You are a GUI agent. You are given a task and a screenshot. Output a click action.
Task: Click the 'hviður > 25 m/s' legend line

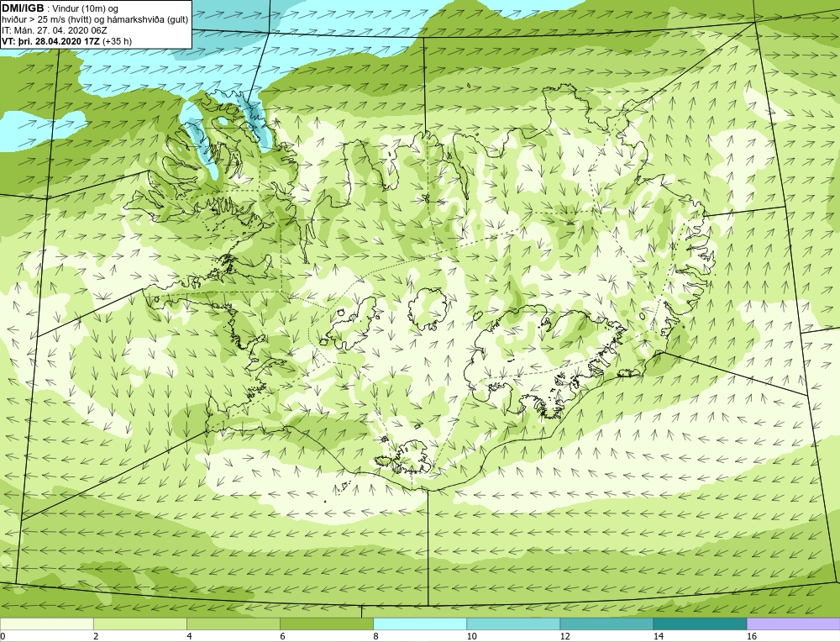(96, 20)
